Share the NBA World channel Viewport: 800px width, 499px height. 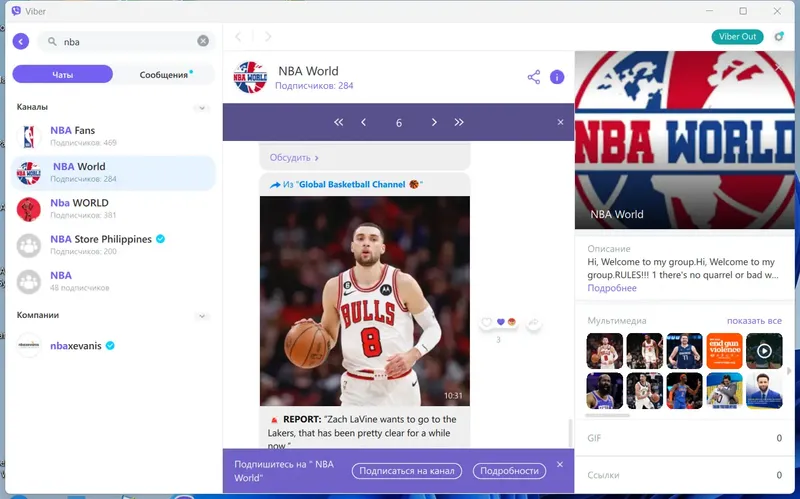tap(534, 77)
